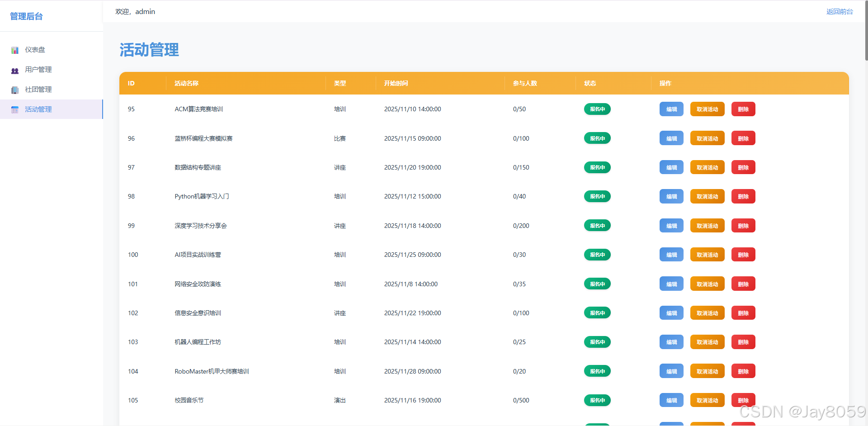868x426 pixels.
Task: Cancel the RoboMaster机甲大师赛培训 activity
Action: pos(707,371)
